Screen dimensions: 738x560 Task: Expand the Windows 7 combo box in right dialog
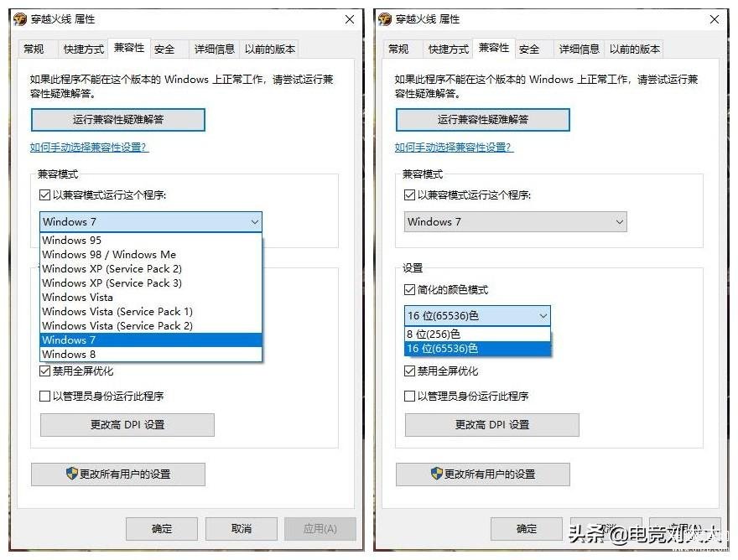coord(516,221)
